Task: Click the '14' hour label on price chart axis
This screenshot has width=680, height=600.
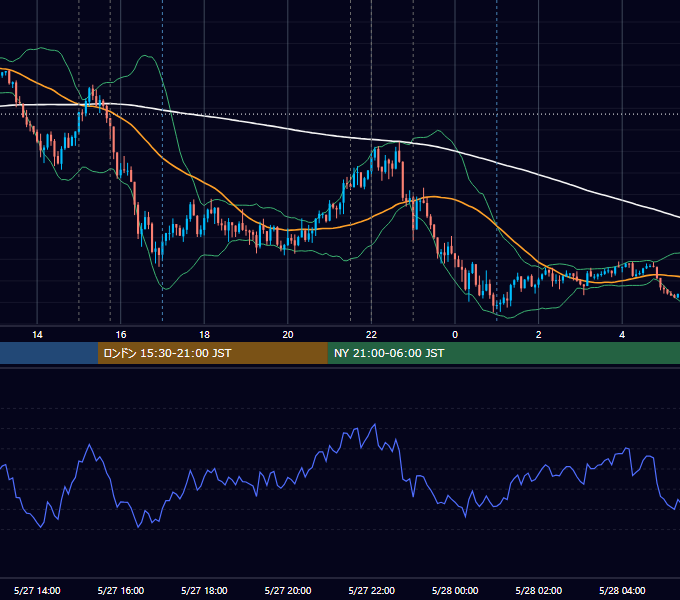Action: pos(37,335)
